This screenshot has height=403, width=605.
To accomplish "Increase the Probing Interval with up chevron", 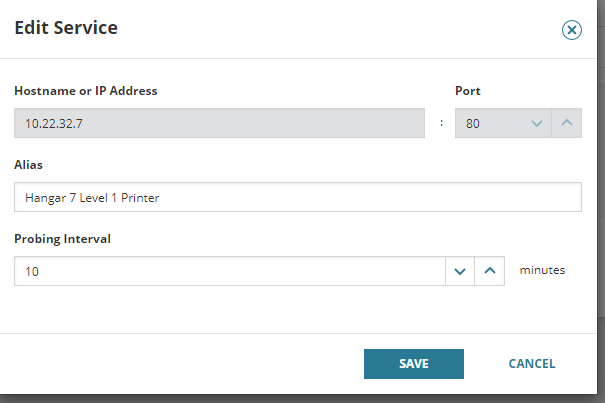I will [x=489, y=271].
